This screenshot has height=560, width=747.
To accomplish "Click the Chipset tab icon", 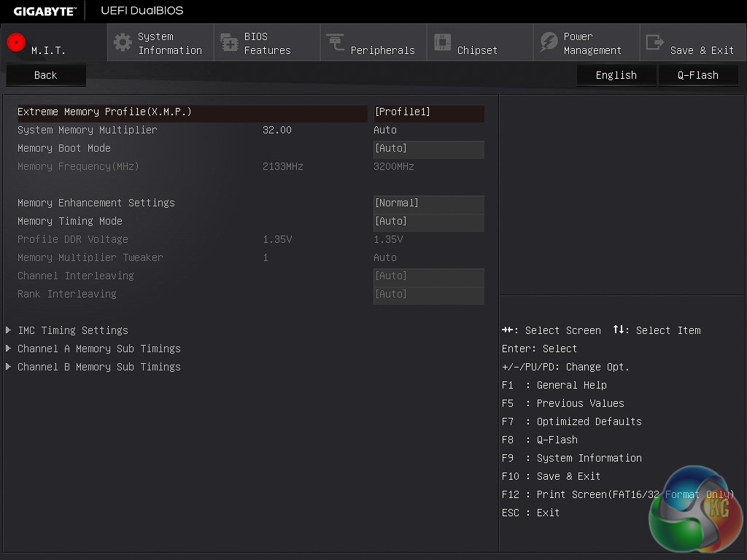I will tap(442, 42).
